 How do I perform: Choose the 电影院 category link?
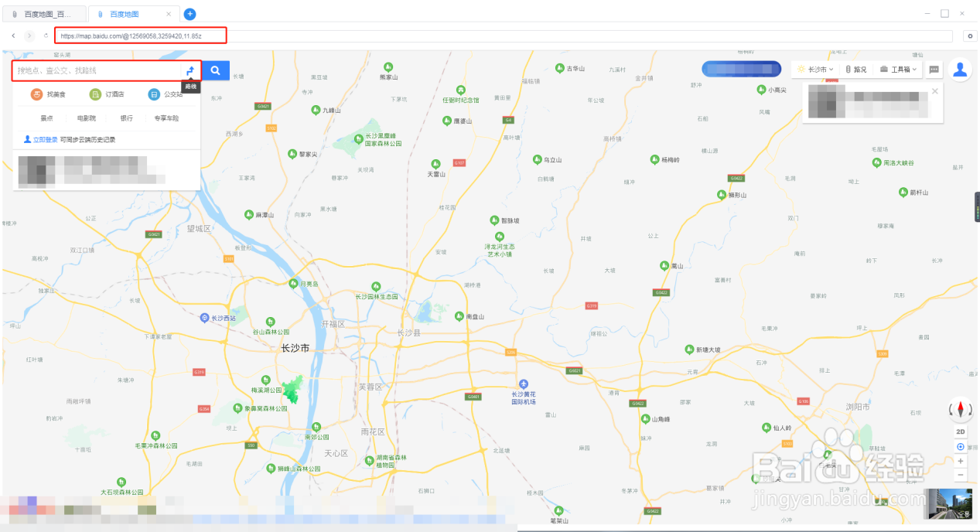click(x=87, y=118)
